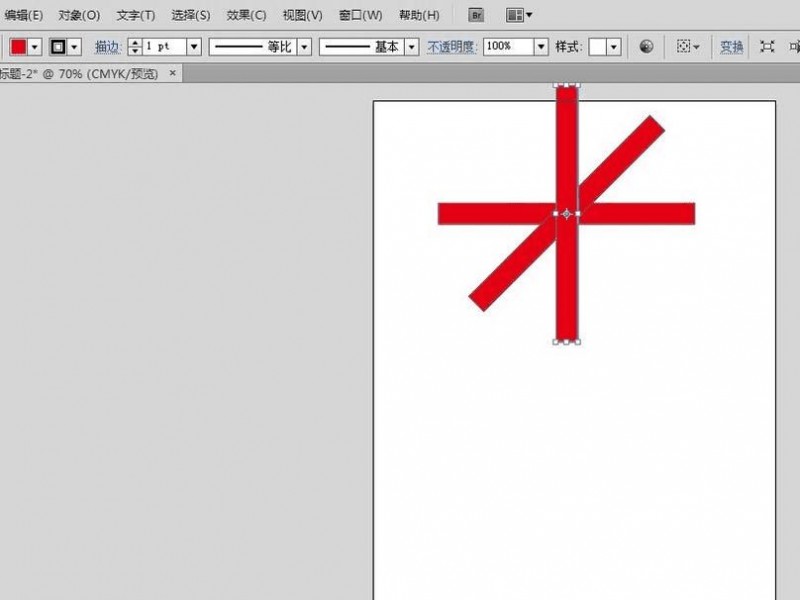
Task: Click the recolor artwork wheel icon
Action: (646, 47)
